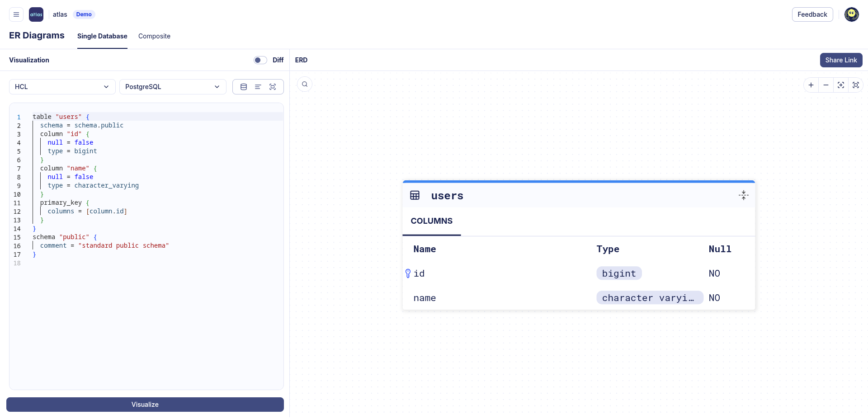Click the fit view icon

[x=841, y=85]
